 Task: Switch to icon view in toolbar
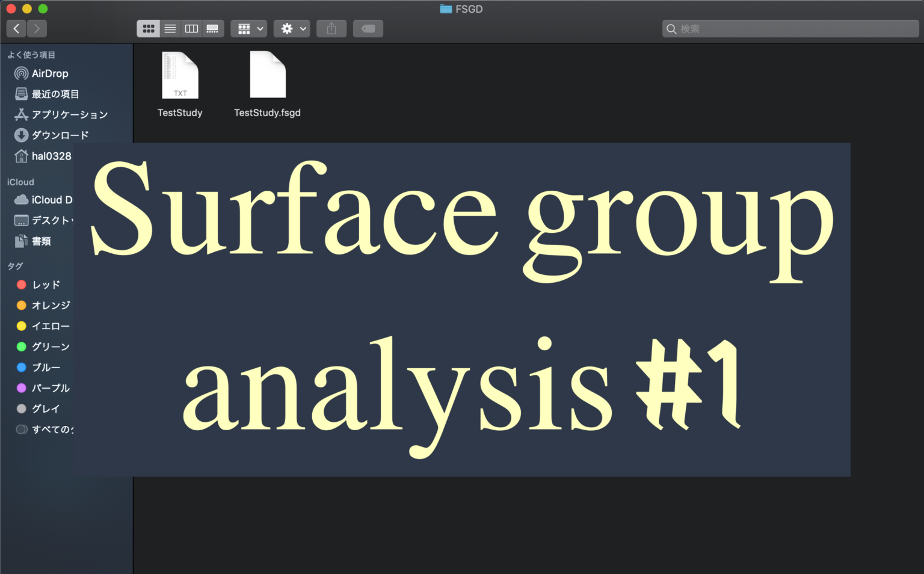point(148,28)
